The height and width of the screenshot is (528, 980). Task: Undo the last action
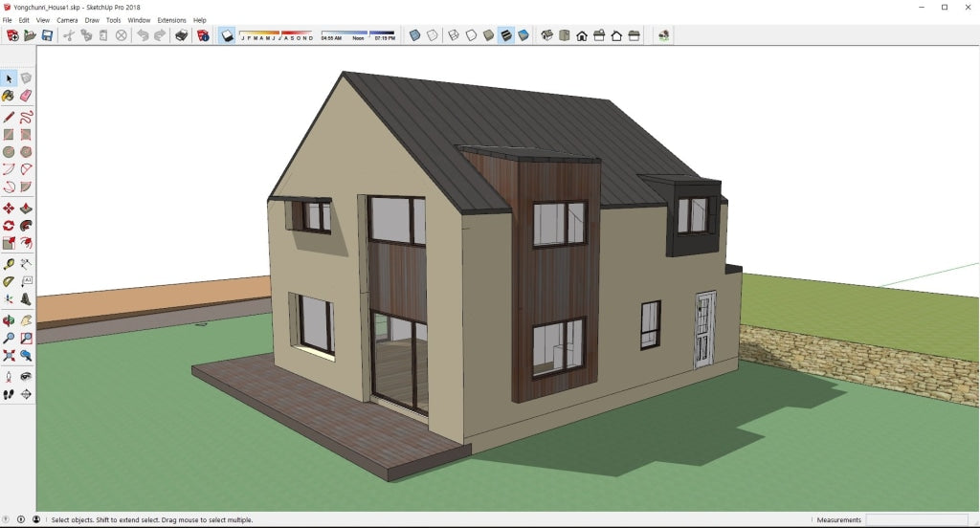click(x=144, y=35)
